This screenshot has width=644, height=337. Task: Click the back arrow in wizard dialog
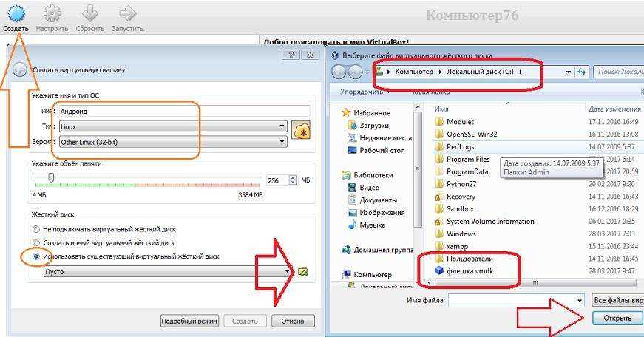tap(20, 70)
